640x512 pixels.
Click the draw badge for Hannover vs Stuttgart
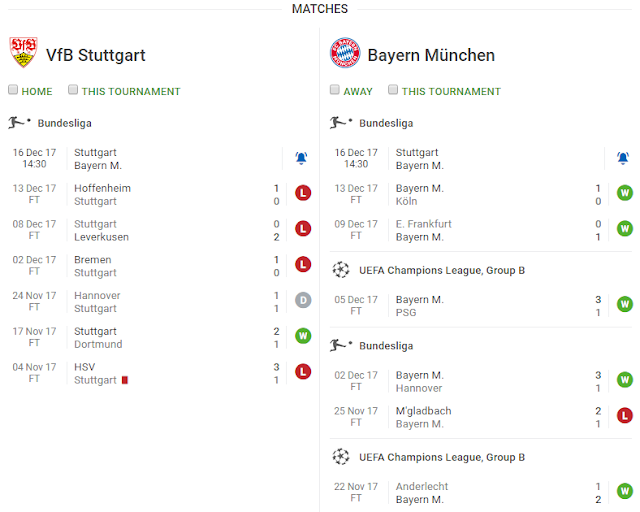(303, 301)
